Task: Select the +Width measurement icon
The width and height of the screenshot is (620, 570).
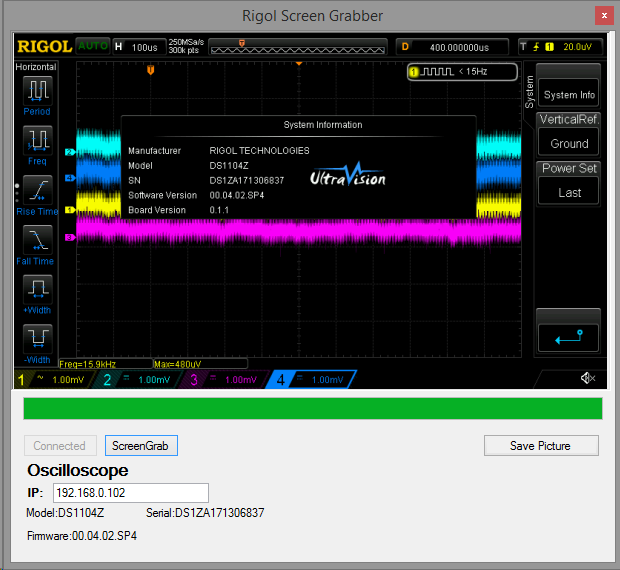Action: coord(38,289)
